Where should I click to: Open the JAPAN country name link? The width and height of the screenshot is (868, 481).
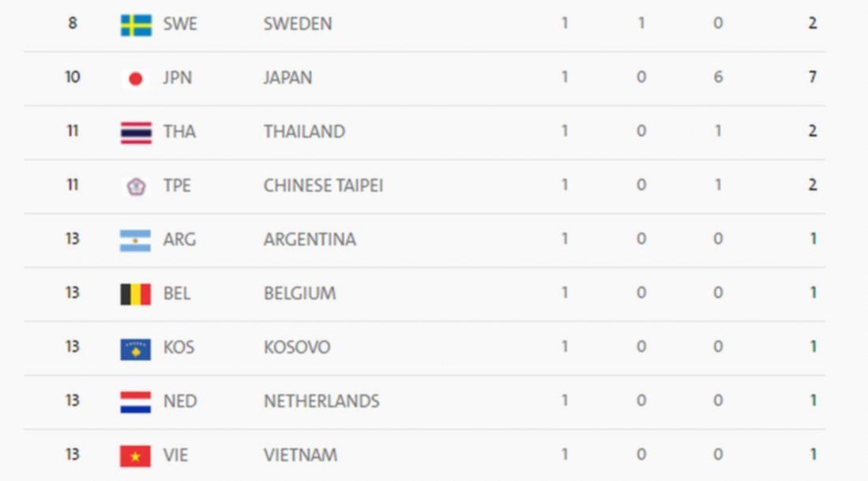click(x=287, y=77)
